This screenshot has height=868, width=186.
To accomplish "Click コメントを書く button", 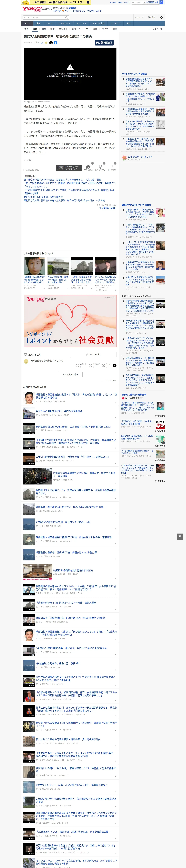I will tap(93, 354).
